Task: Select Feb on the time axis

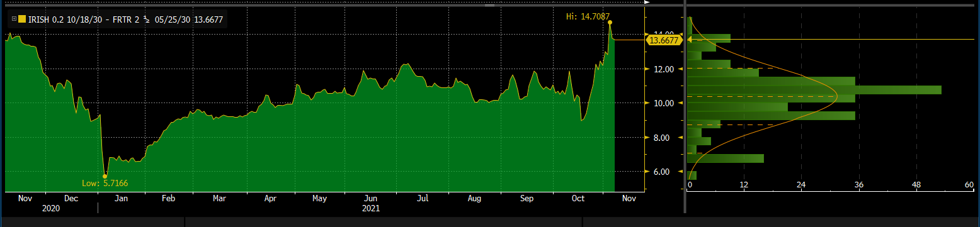Action: tap(168, 198)
